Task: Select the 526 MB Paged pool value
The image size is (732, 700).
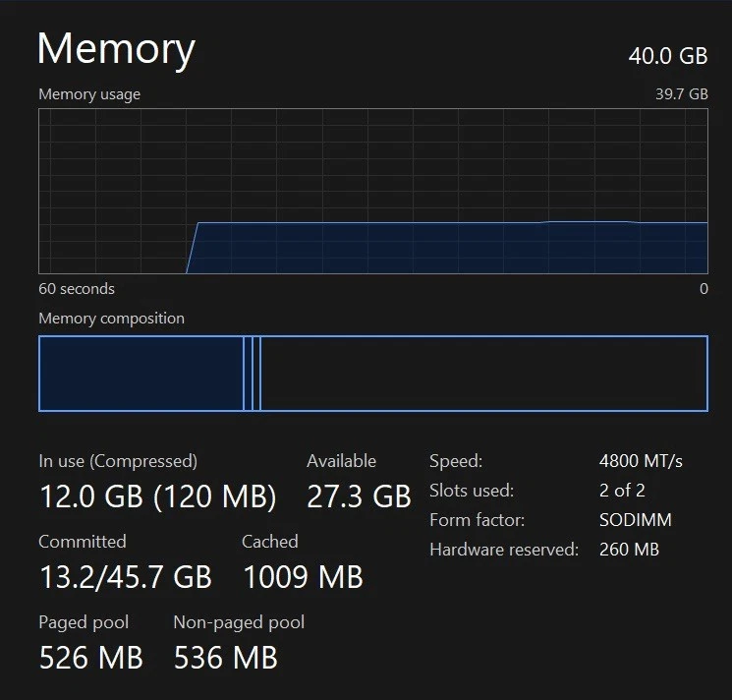Action: click(90, 657)
